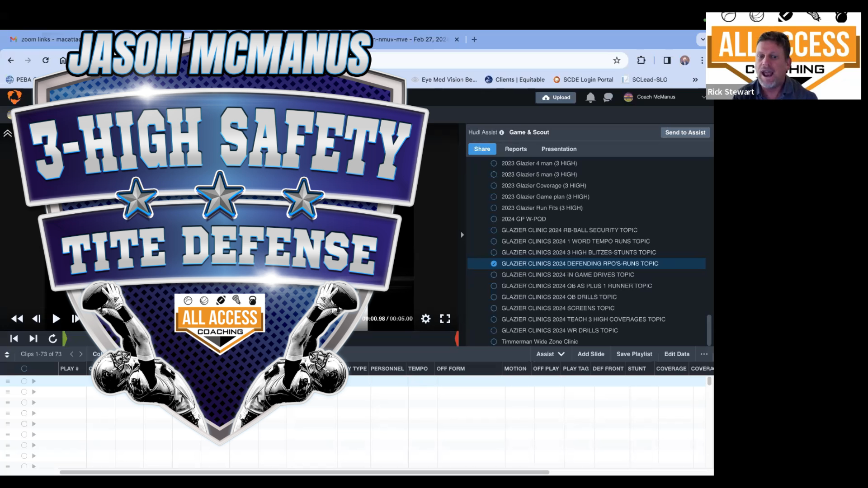Select 2023 Glazier 5 man (3 HIGH) playlist
This screenshot has width=868, height=488.
click(539, 174)
